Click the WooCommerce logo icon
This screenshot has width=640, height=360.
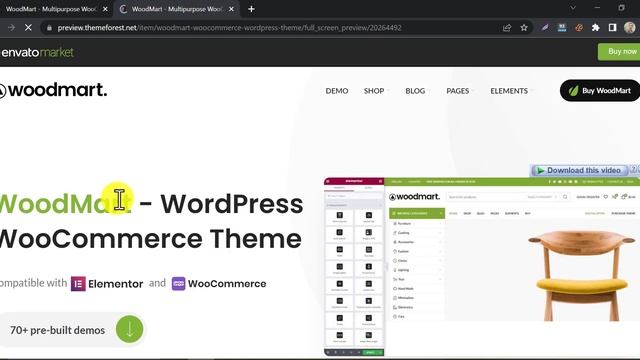click(x=178, y=284)
